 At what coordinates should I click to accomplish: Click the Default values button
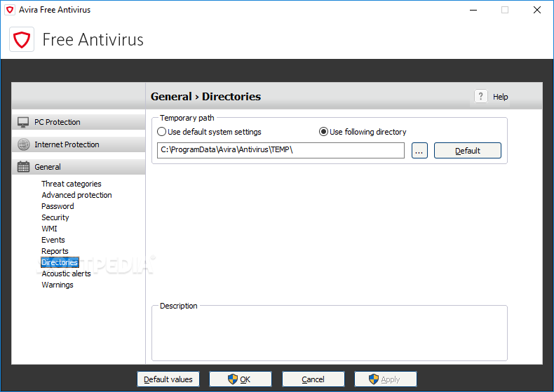pos(168,379)
